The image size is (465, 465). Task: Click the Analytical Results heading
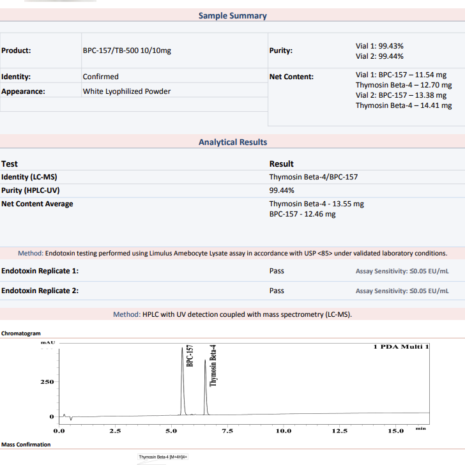coord(233,142)
